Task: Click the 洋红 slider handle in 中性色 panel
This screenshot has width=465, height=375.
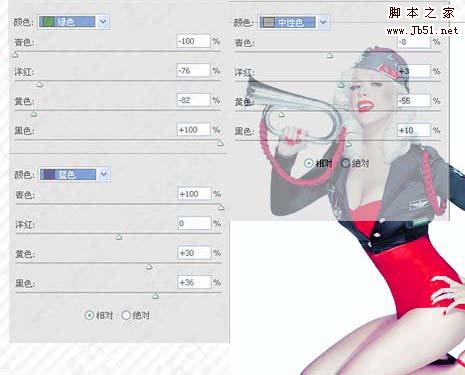Action: 341,85
